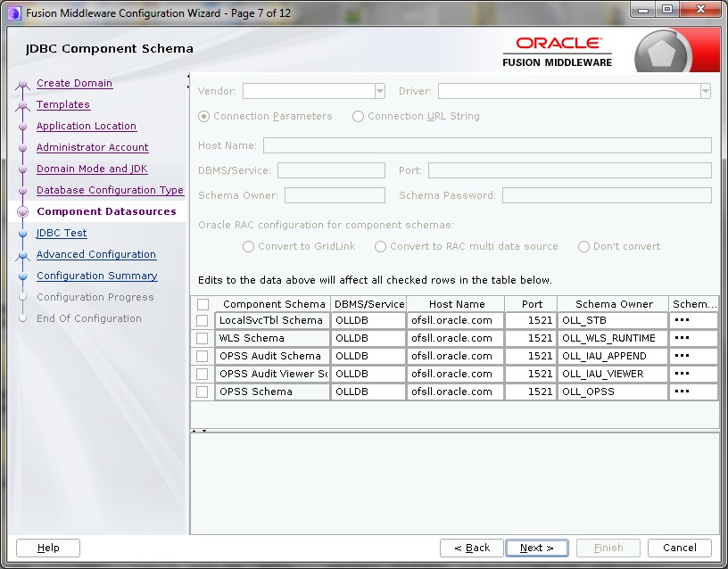The height and width of the screenshot is (569, 728).
Task: Open the Advanced Configuration step
Action: coord(96,254)
